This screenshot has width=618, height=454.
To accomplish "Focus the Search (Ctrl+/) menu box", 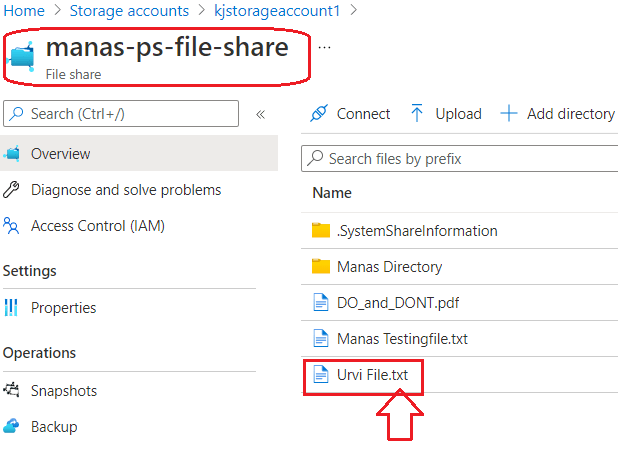I will tap(121, 114).
